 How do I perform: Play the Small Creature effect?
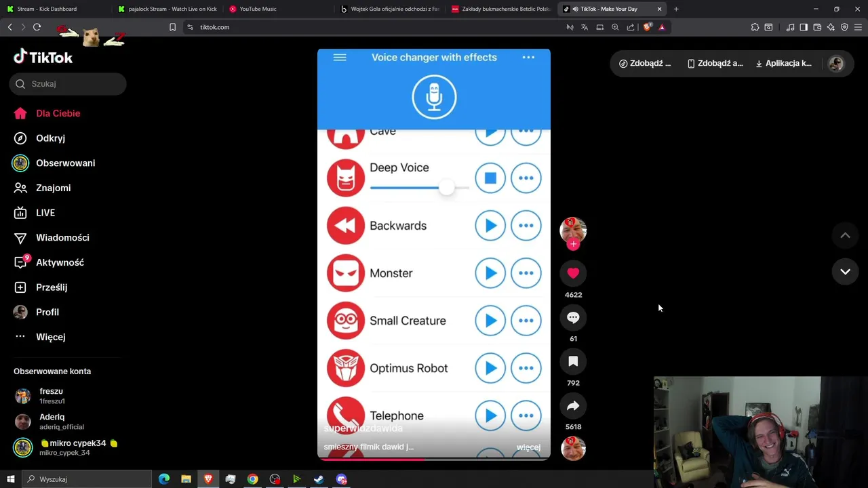(x=490, y=321)
